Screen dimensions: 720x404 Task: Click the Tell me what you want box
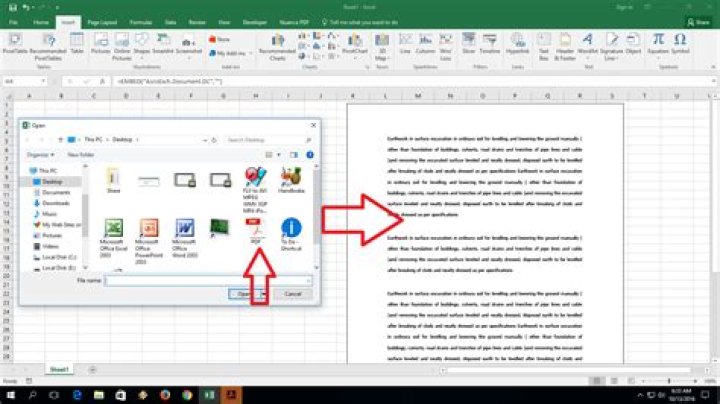coord(360,22)
